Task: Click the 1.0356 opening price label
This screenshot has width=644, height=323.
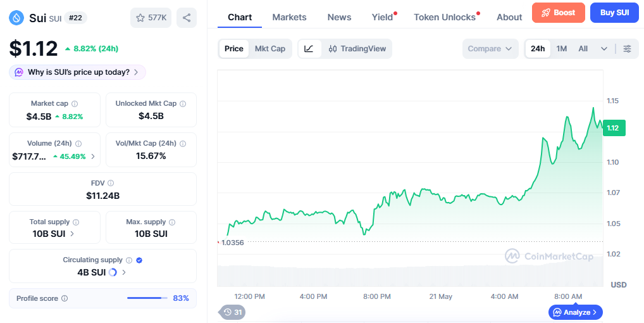Action: click(x=232, y=243)
